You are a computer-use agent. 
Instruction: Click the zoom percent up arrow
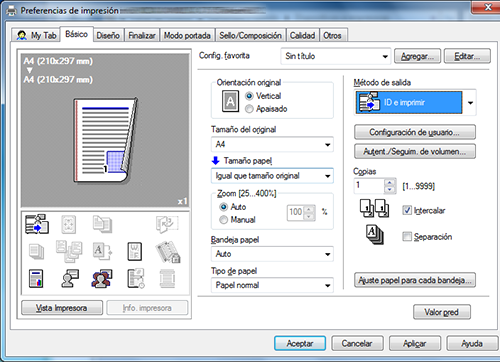[x=309, y=209]
